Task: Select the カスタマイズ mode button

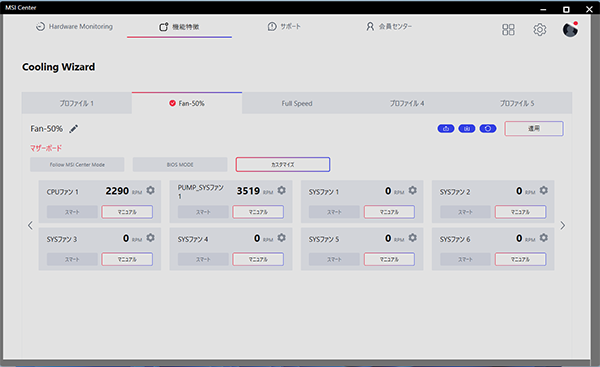Action: (283, 165)
